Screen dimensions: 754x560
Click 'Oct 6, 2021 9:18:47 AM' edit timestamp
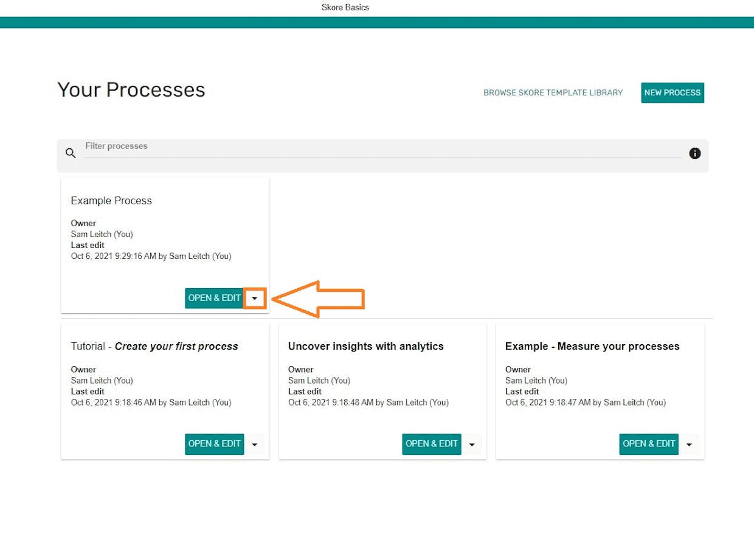[x=548, y=403]
